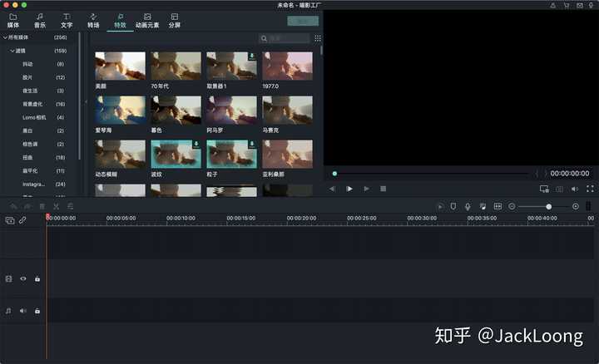Click the scissors split icon
This screenshot has height=364, width=599.
(x=57, y=206)
